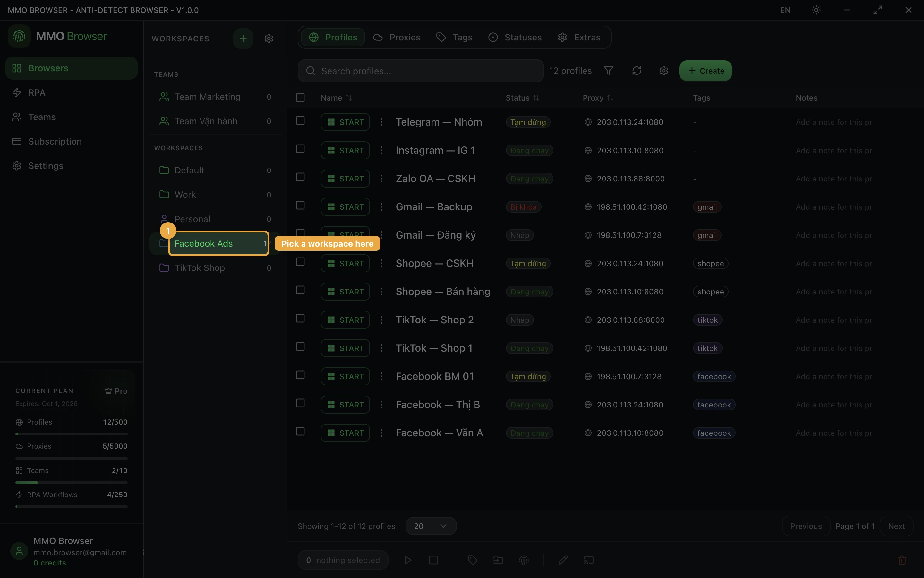This screenshot has height=578, width=924.
Task: Sort profiles by Proxy column arrows
Action: tap(610, 98)
